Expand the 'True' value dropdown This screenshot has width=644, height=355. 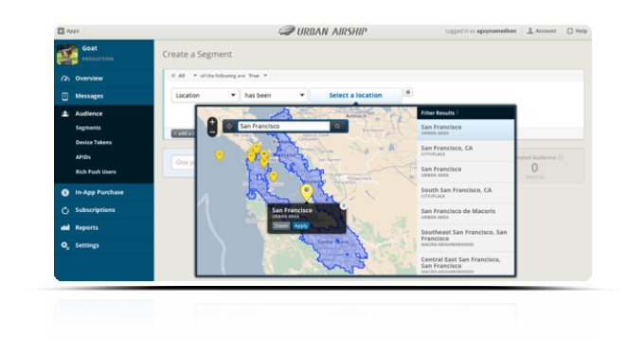tap(258, 76)
